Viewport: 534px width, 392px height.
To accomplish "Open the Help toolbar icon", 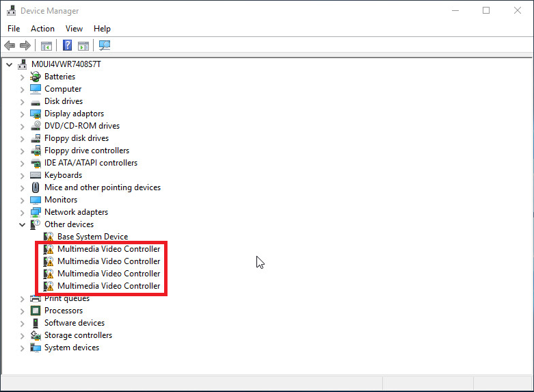I will click(68, 45).
